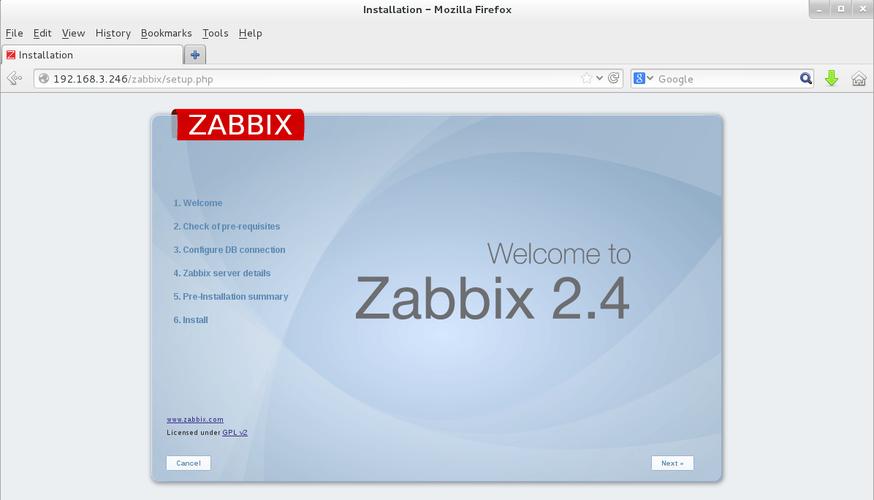
Task: Click step "5. Pre-Installation summary"
Action: tap(231, 297)
